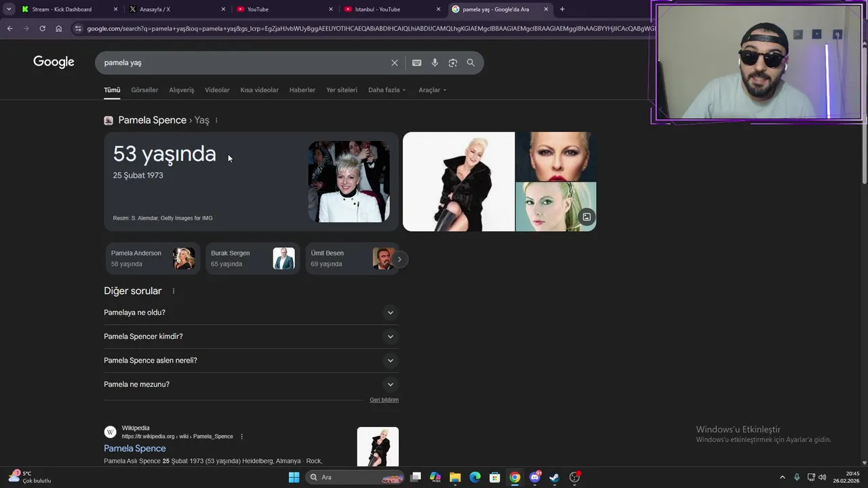Viewport: 868px width, 488px height.
Task: Open the Kısa videolar tab
Action: [x=259, y=90]
